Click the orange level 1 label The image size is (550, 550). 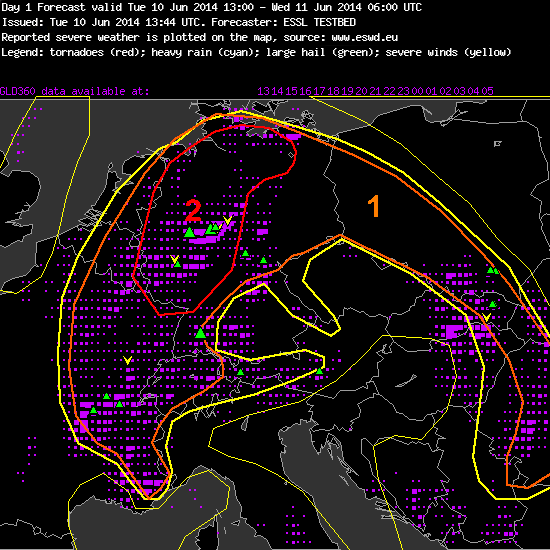click(x=374, y=207)
